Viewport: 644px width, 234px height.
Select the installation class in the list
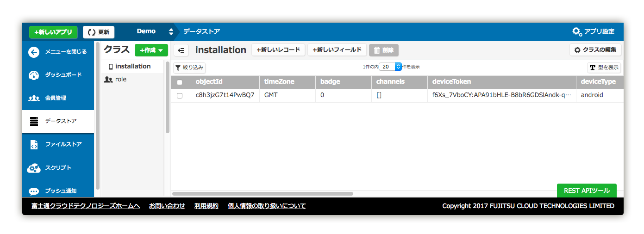coord(132,67)
